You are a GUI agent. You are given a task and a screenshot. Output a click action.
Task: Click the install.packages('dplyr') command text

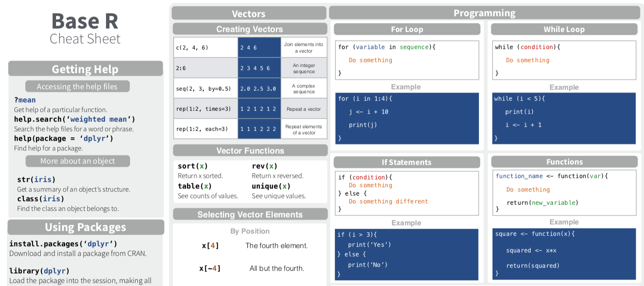coord(63,244)
